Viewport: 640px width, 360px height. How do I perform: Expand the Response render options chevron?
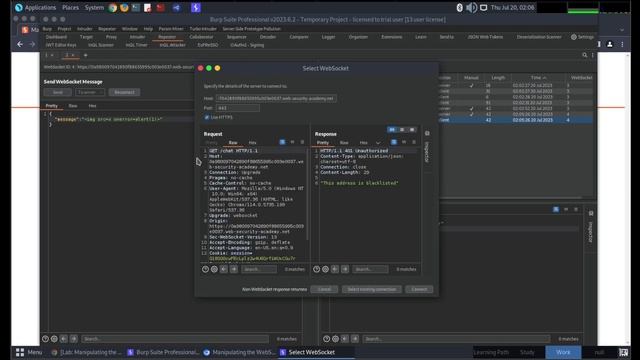point(378,143)
